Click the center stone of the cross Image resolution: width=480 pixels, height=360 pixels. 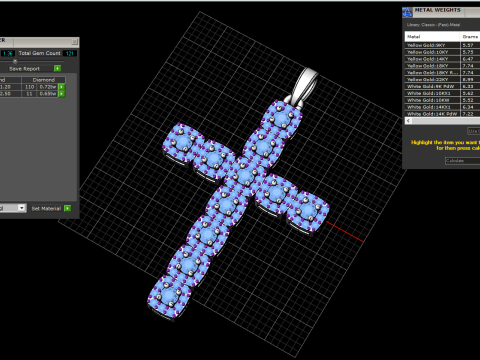tap(245, 175)
